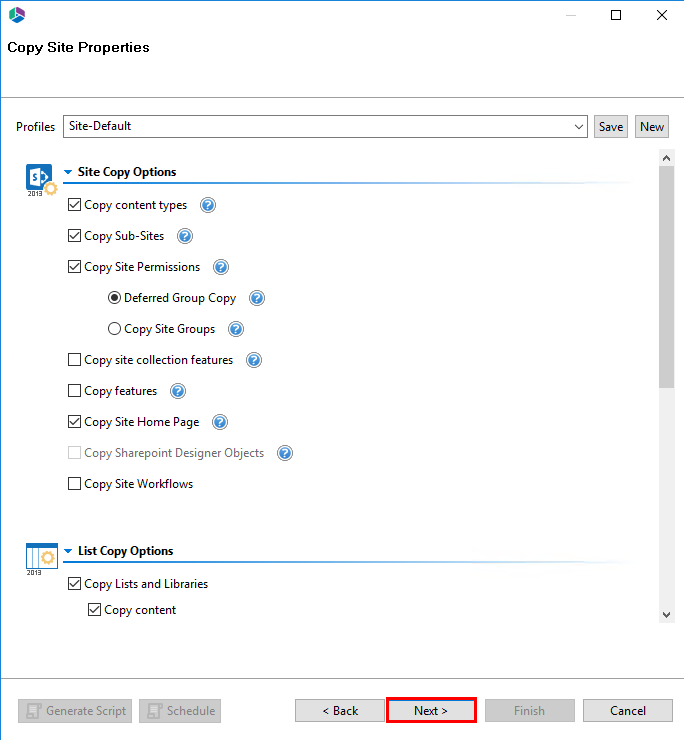The image size is (684, 740).
Task: Collapse the Site Copy Options section
Action: click(68, 172)
